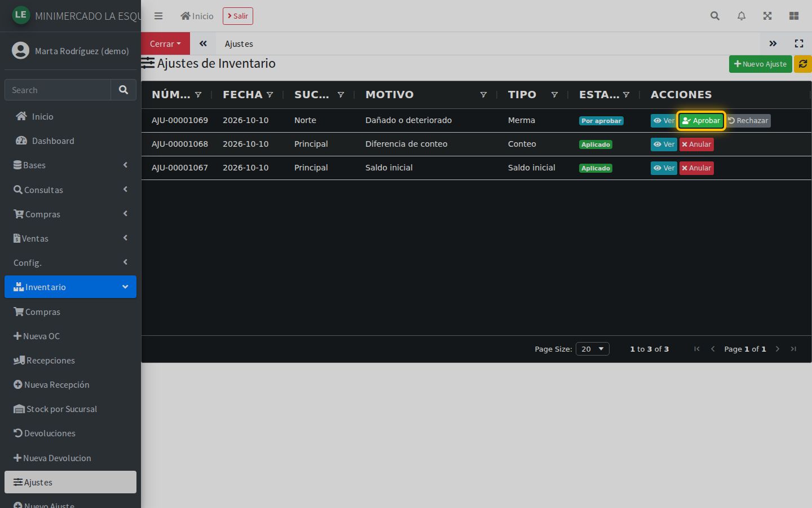
Task: Open the MOTIVO column filter icon
Action: coord(483,95)
